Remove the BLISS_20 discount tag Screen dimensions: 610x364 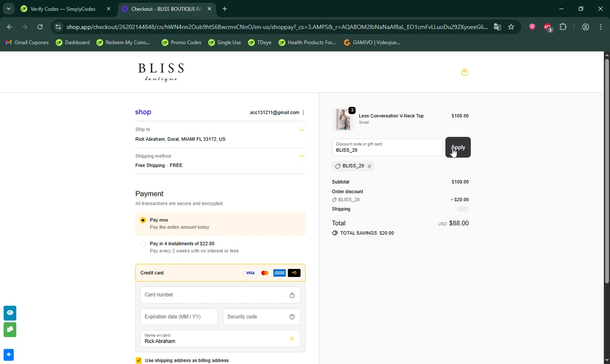coord(369,166)
